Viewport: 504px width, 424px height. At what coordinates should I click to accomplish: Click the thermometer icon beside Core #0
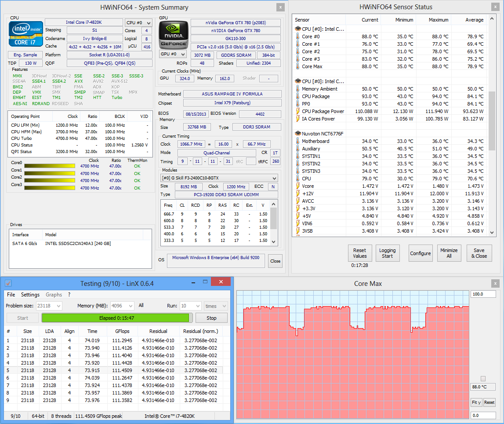click(x=297, y=37)
